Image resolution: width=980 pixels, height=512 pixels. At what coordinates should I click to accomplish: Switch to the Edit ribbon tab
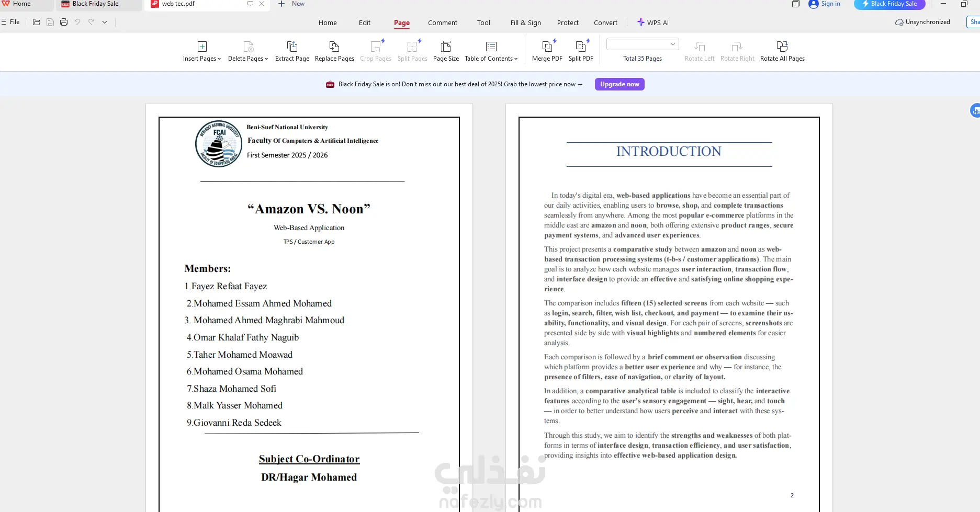coord(365,22)
